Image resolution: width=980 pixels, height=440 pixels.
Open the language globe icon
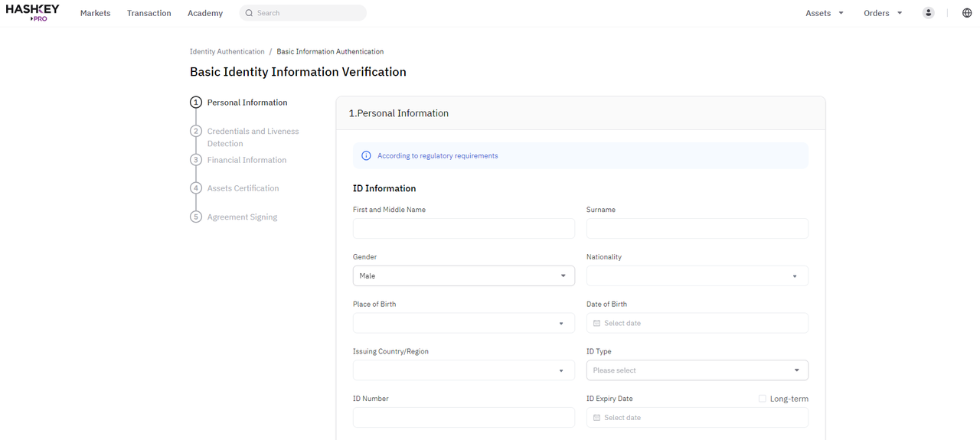click(x=967, y=13)
